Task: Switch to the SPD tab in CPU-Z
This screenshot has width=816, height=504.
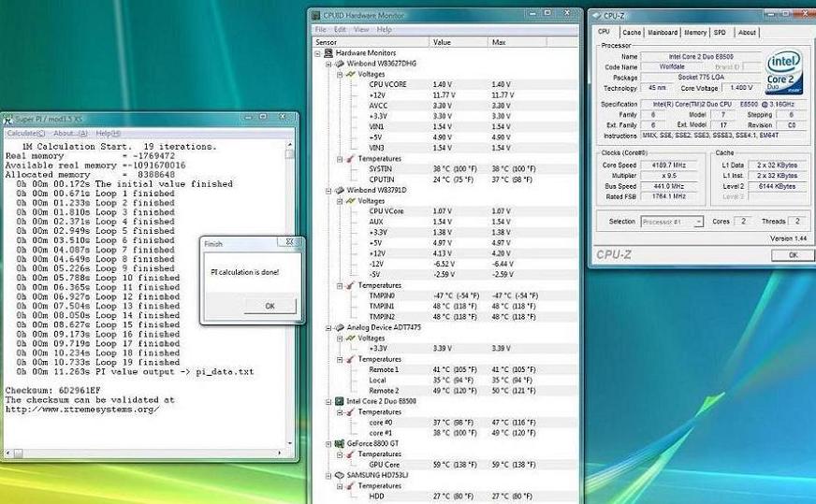Action: click(x=720, y=32)
